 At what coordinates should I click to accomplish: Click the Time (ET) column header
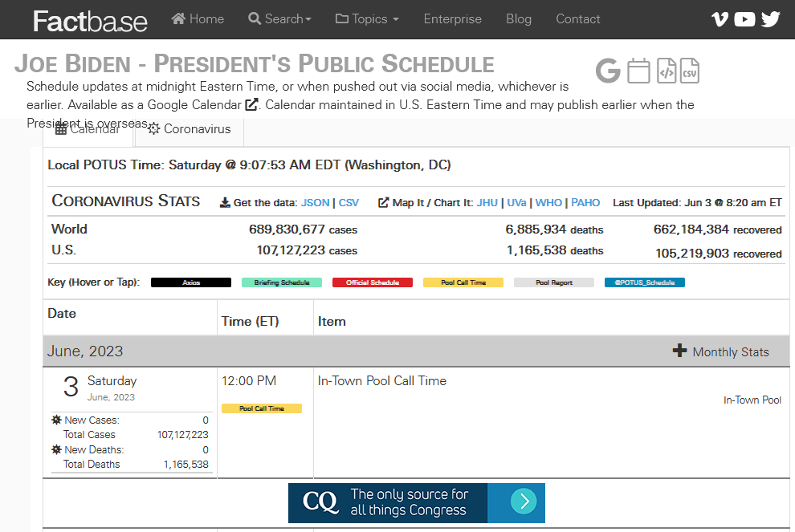point(250,321)
